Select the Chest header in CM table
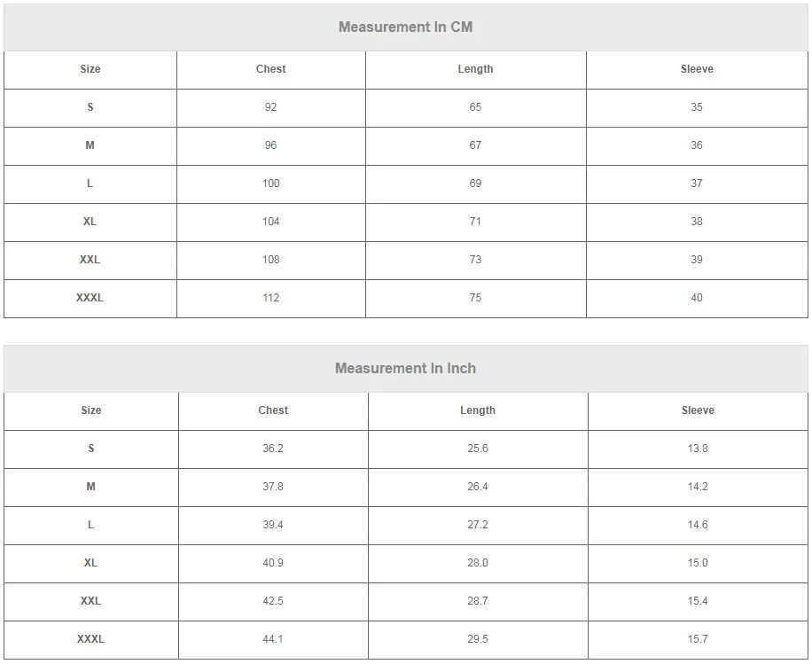 [x=271, y=69]
